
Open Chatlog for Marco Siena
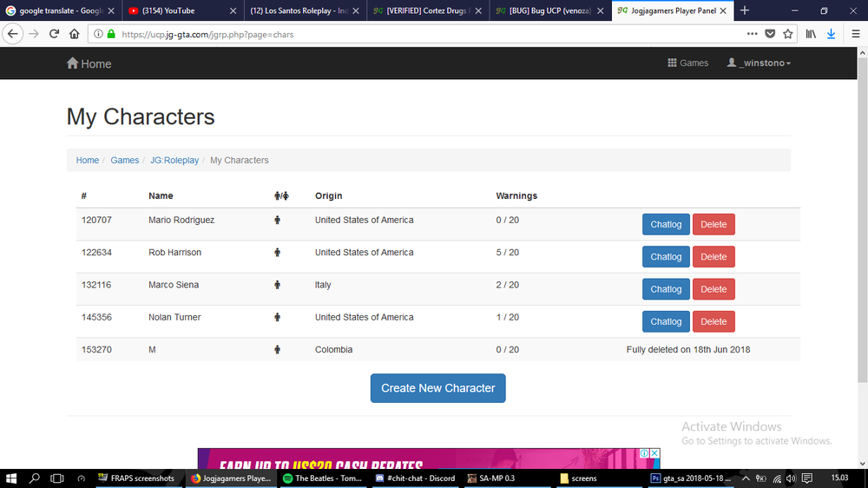pos(666,289)
